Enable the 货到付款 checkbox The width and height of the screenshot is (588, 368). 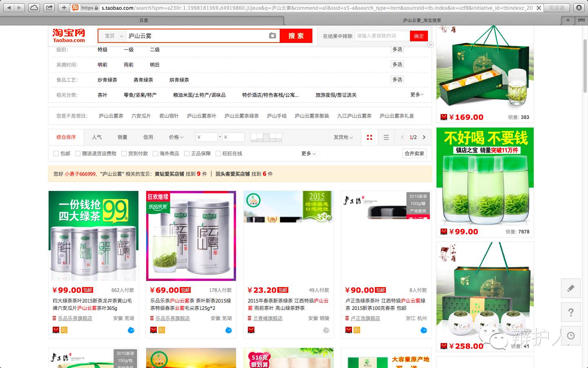pyautogui.click(x=124, y=154)
